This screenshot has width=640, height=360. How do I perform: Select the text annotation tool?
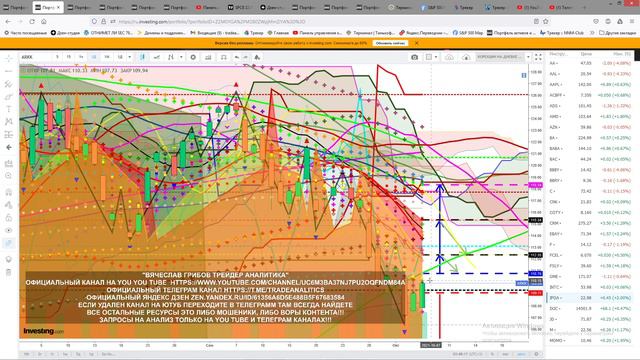point(9,109)
